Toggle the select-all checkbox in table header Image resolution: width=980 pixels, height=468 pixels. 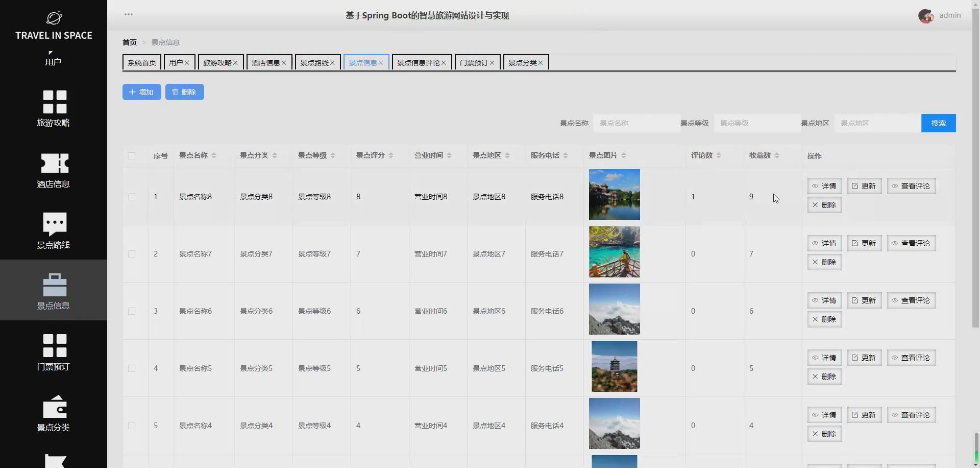pyautogui.click(x=132, y=156)
